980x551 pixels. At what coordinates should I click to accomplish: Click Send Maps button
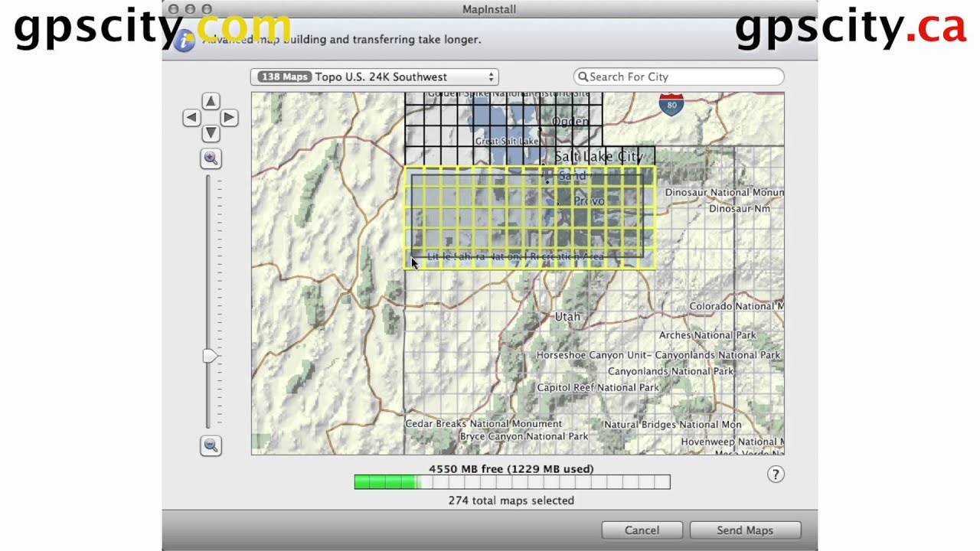point(745,530)
